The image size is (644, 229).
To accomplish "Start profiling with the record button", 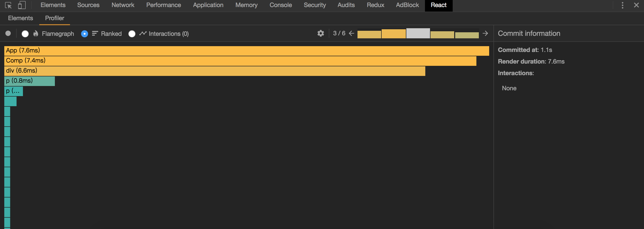I will click(8, 34).
